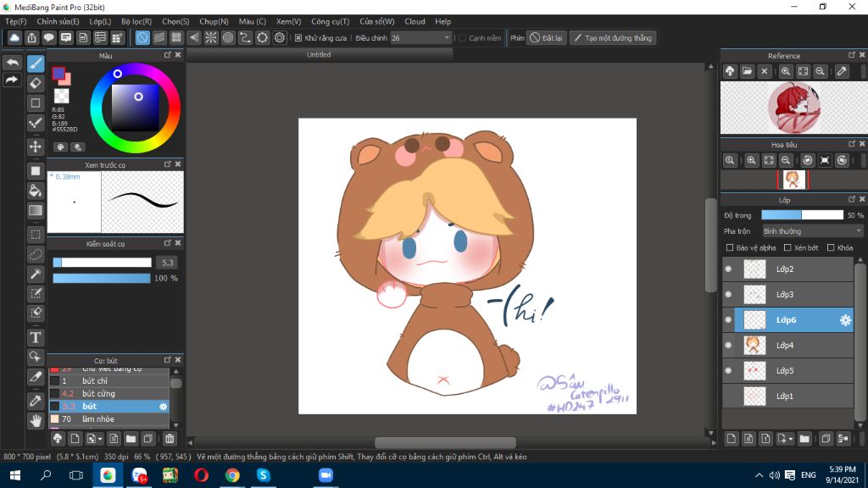
Task: Click the Undo arrow
Action: [12, 63]
